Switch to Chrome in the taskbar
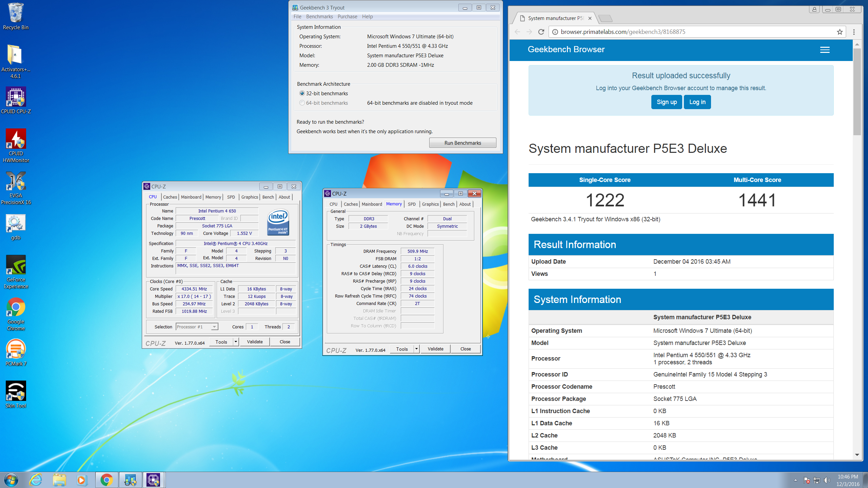The image size is (868, 488). click(x=106, y=480)
